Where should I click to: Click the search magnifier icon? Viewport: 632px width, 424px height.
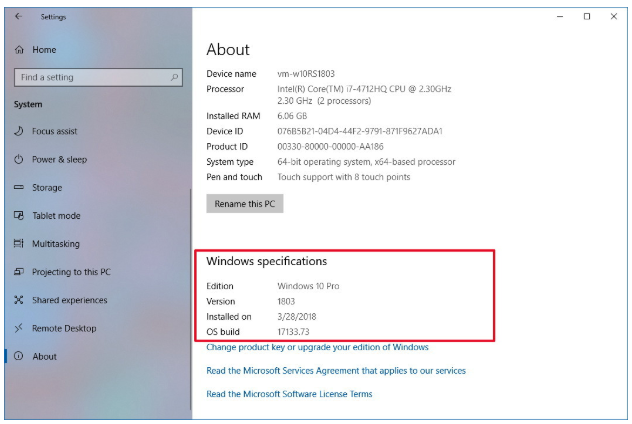pos(174,77)
